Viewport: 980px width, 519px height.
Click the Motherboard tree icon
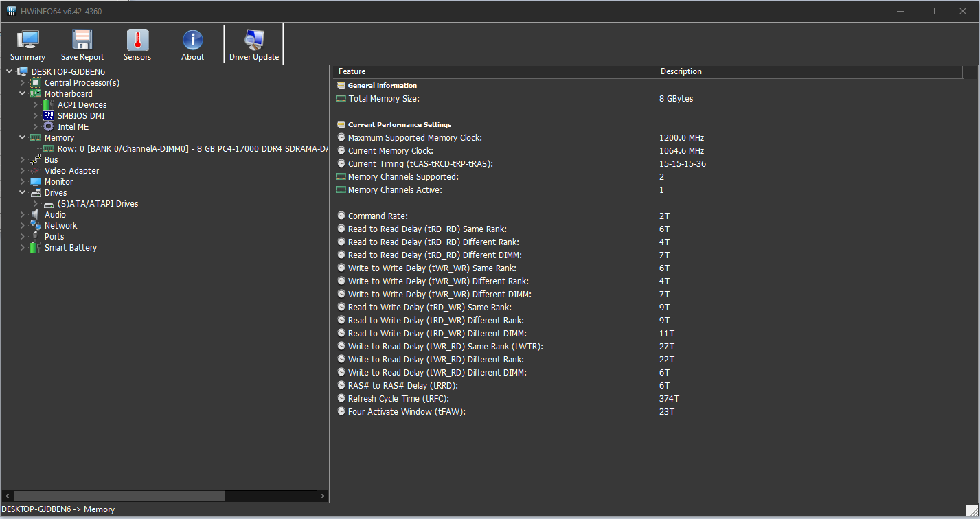(36, 93)
